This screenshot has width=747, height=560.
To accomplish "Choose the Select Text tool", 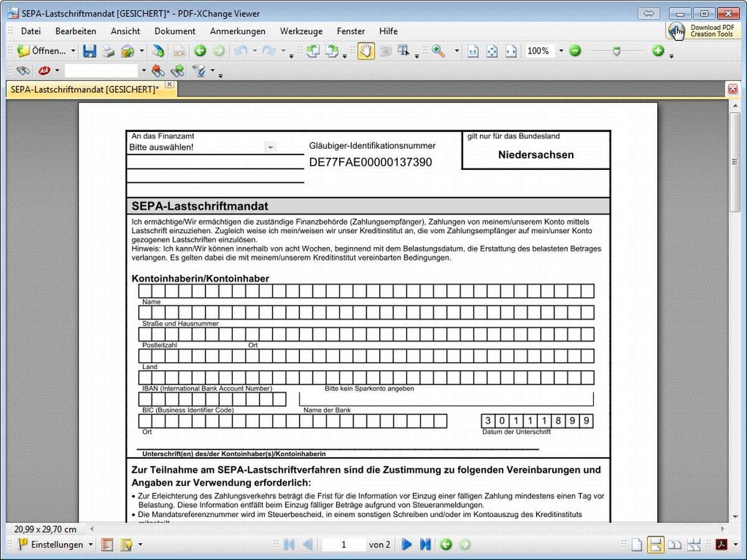I will pyautogui.click(x=404, y=51).
